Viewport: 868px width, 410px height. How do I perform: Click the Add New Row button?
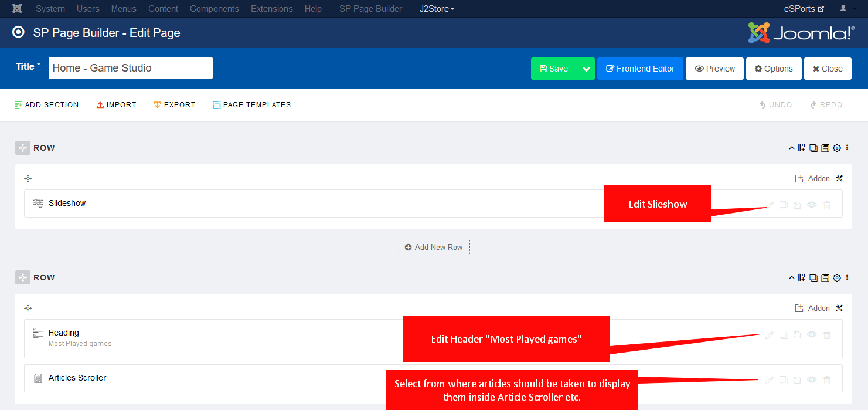click(433, 248)
